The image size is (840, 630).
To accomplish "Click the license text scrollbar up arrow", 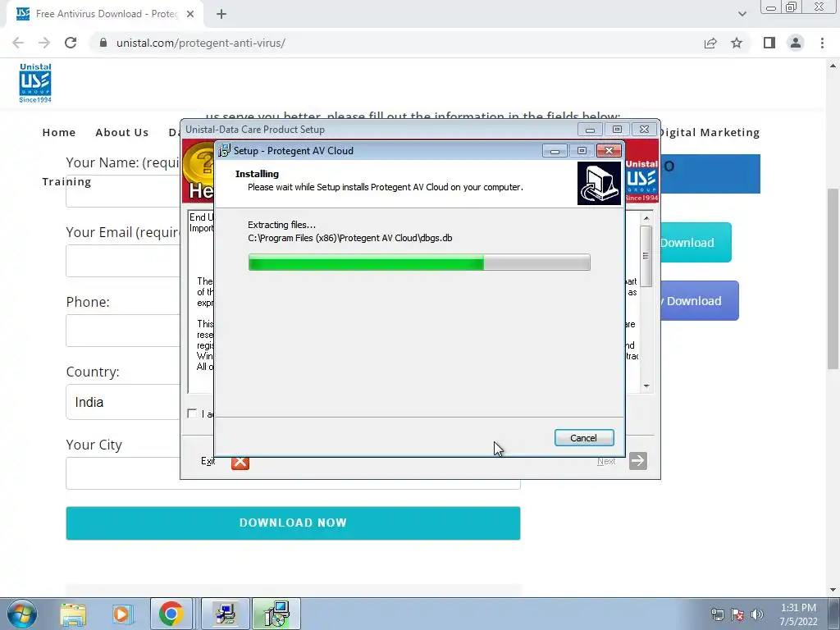I will click(x=646, y=218).
